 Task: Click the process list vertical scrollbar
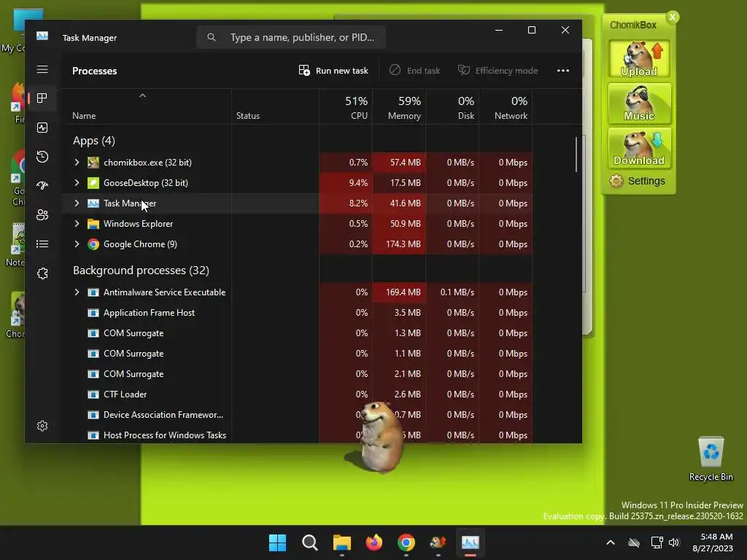[x=576, y=155]
